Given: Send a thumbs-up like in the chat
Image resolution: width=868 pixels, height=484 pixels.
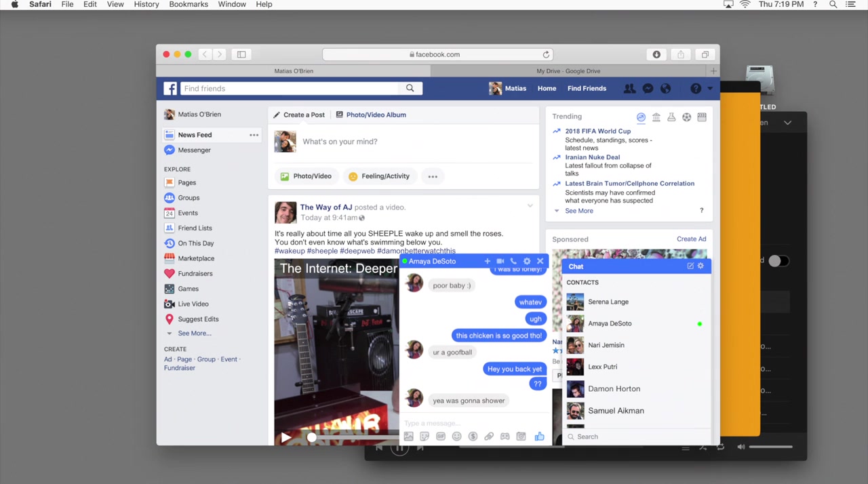Looking at the screenshot, I should coord(539,437).
